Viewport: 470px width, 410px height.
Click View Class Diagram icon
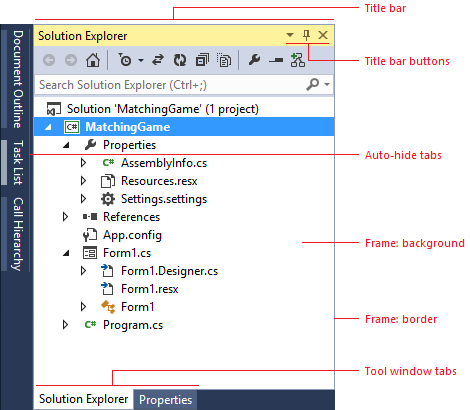297,60
